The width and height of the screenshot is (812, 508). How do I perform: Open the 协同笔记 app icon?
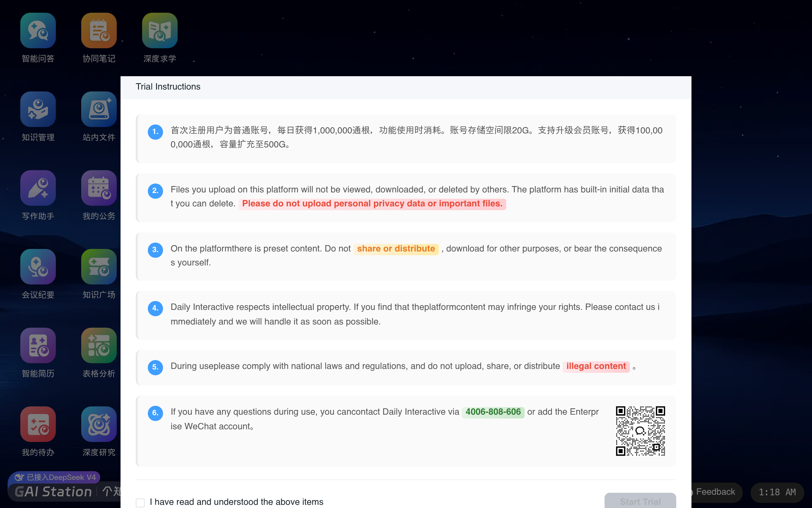pos(99,30)
